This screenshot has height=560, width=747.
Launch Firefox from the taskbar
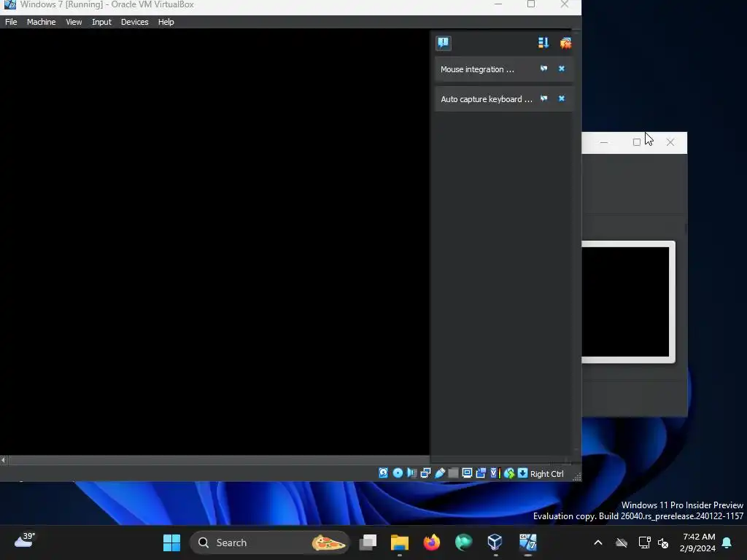pyautogui.click(x=432, y=542)
